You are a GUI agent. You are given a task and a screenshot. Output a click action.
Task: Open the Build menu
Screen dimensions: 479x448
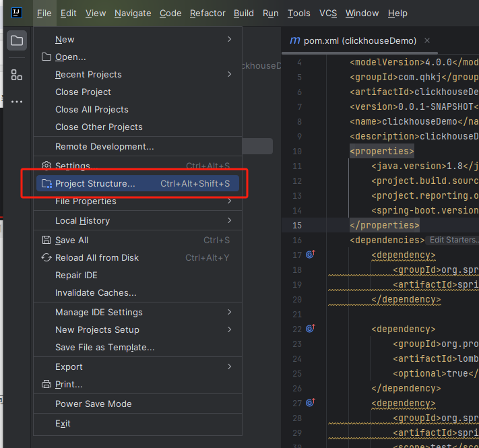[x=244, y=13]
